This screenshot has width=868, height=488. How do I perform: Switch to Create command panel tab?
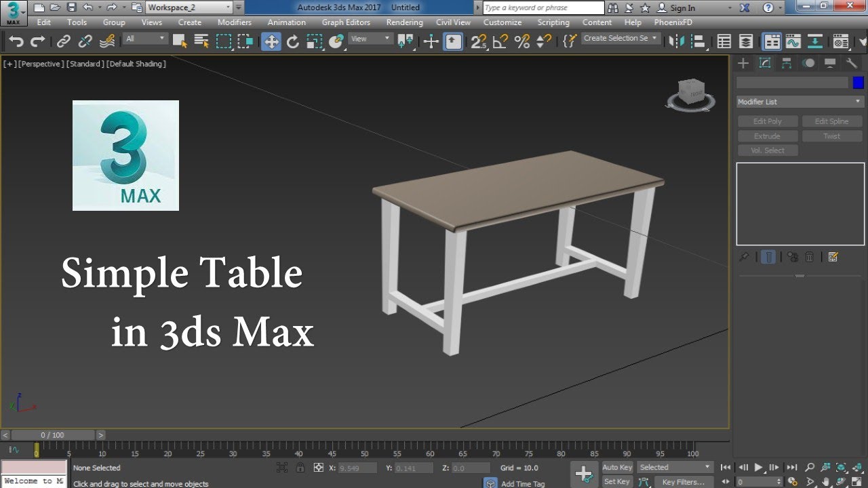pos(743,63)
